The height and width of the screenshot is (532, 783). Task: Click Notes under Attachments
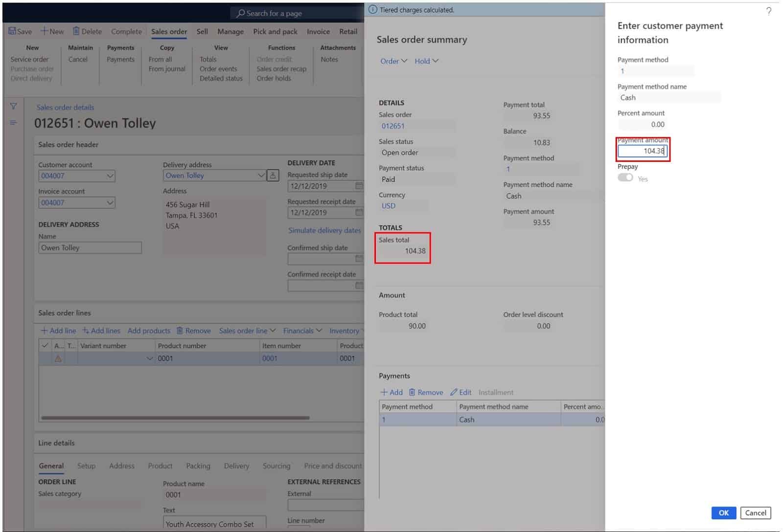(329, 59)
